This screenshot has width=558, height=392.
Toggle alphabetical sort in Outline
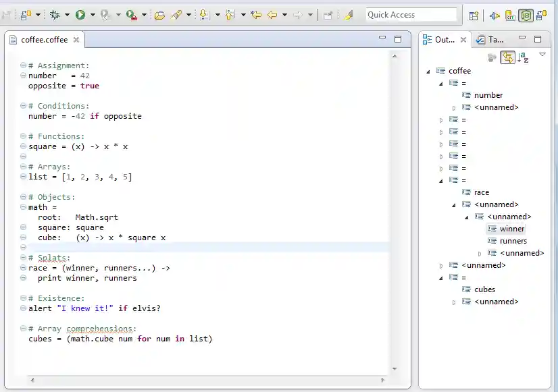523,57
